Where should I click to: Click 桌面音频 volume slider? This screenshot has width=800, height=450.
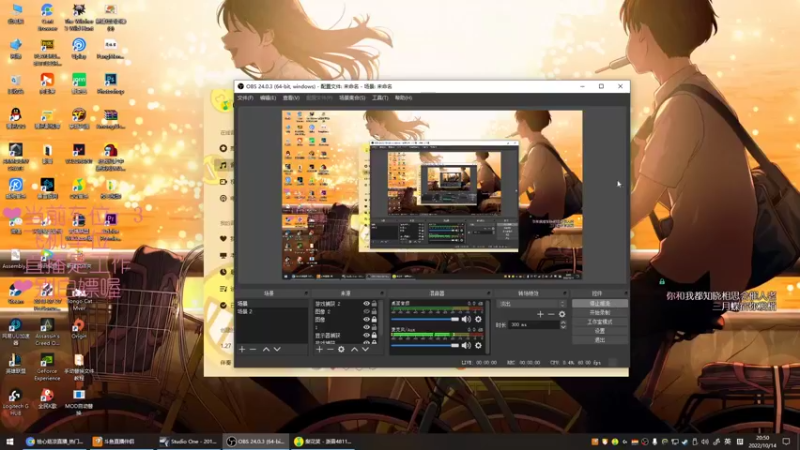pos(424,319)
